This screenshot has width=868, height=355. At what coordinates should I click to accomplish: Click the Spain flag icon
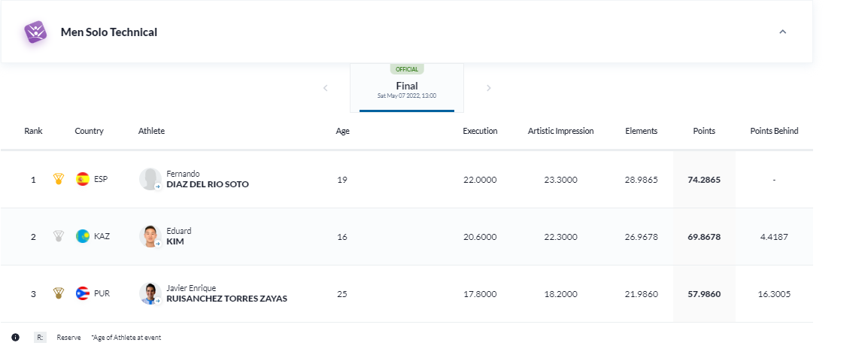click(83, 180)
